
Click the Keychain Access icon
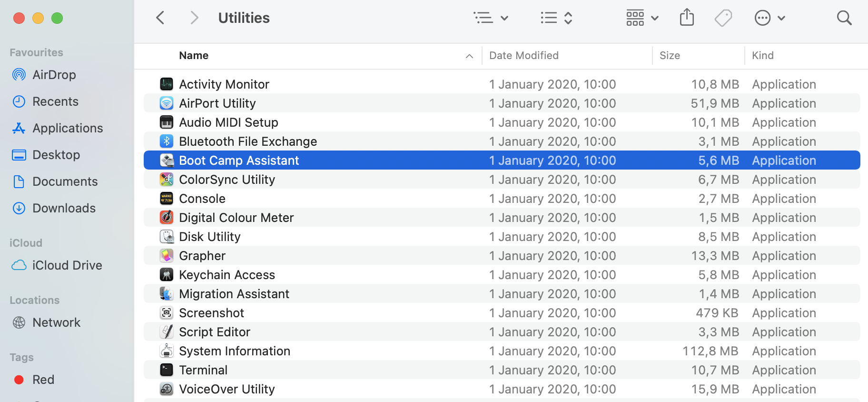(x=167, y=275)
